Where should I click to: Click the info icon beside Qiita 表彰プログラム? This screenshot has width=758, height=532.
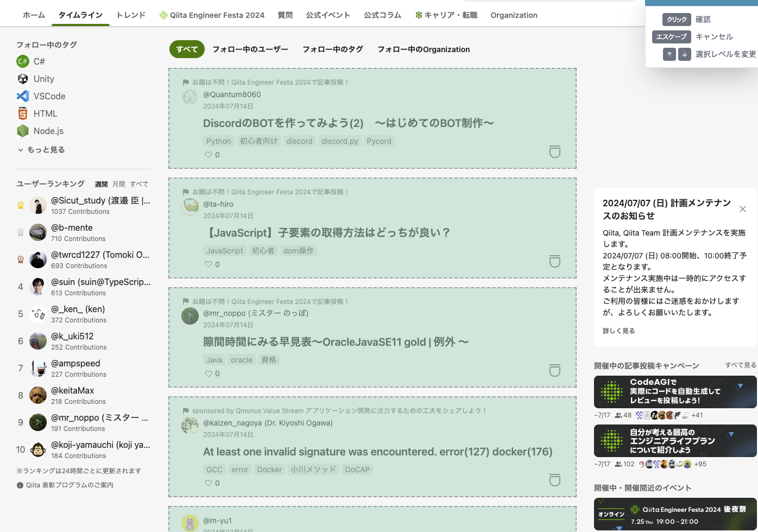pos(20,485)
